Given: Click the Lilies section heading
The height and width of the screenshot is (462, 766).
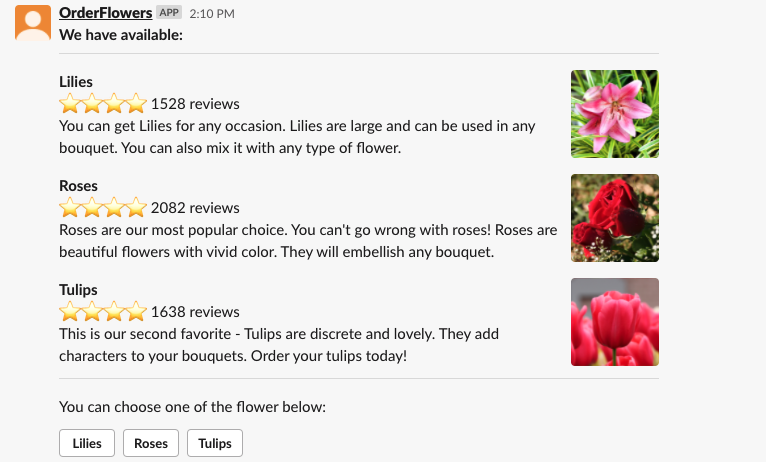Looking at the screenshot, I should (76, 82).
